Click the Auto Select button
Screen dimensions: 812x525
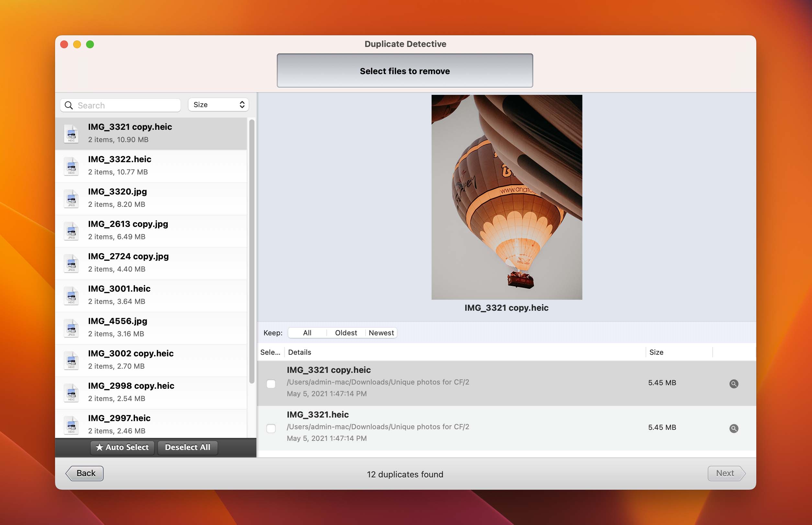click(122, 447)
